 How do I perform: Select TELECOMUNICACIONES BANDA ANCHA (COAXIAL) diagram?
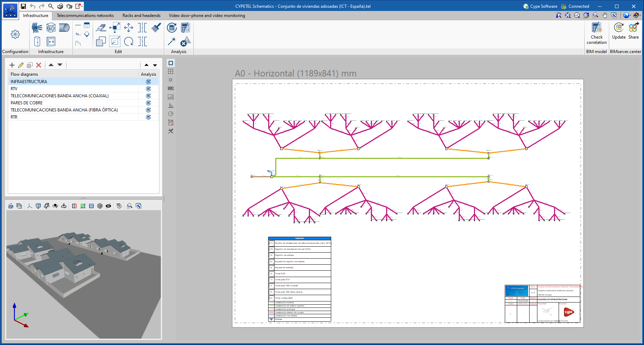pyautogui.click(x=60, y=96)
